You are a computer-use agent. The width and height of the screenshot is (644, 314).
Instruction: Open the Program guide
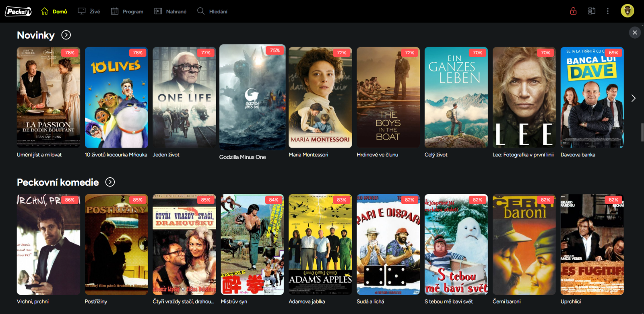click(127, 11)
